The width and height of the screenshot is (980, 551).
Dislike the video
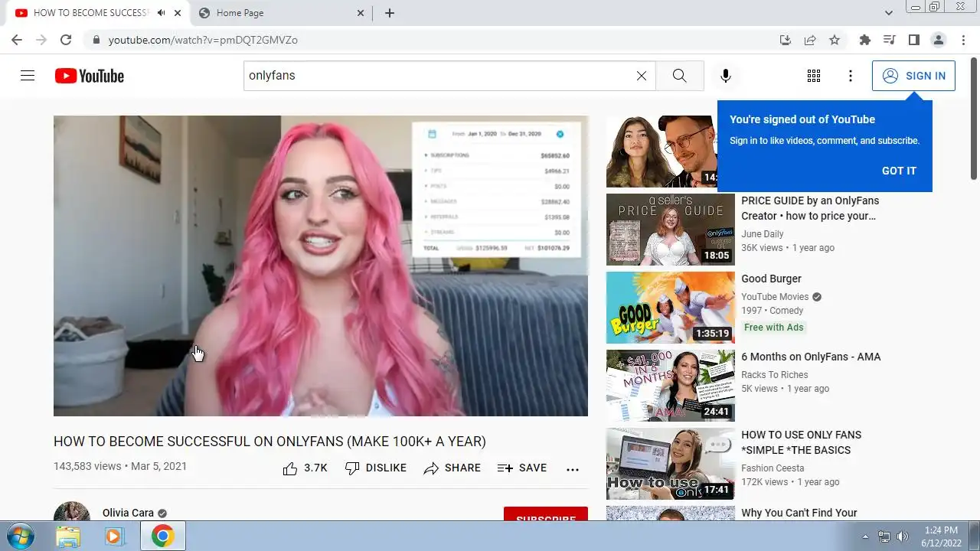point(375,468)
